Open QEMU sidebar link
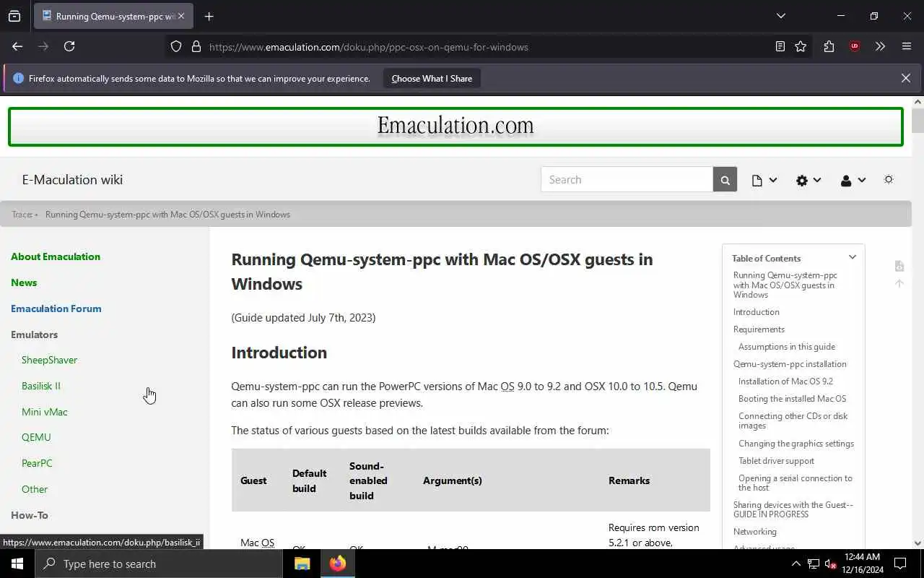Image resolution: width=924 pixels, height=578 pixels. (36, 437)
